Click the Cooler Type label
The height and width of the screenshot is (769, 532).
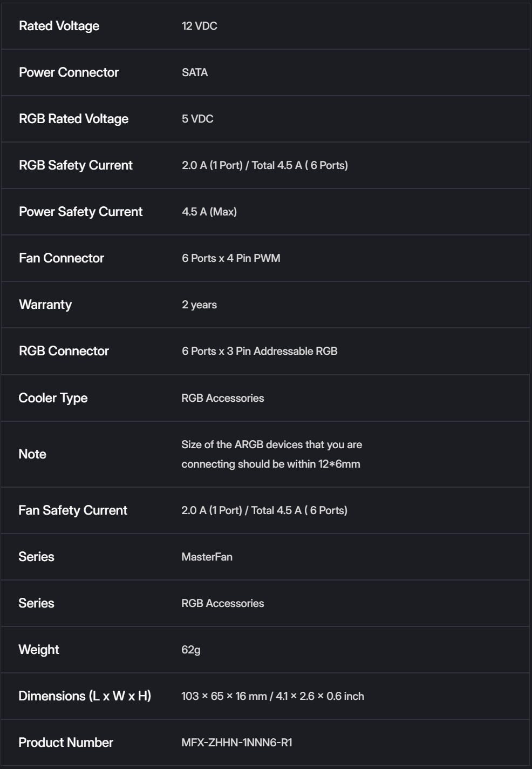53,398
